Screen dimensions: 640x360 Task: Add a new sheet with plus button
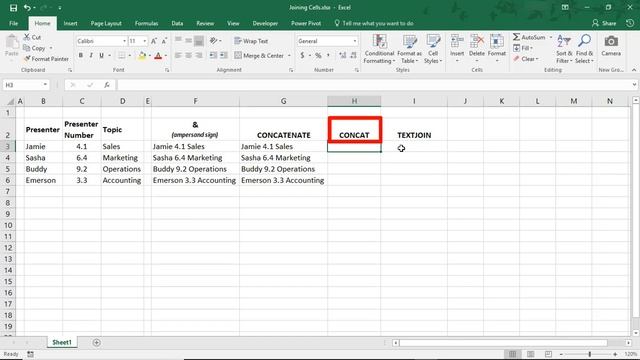coord(96,342)
